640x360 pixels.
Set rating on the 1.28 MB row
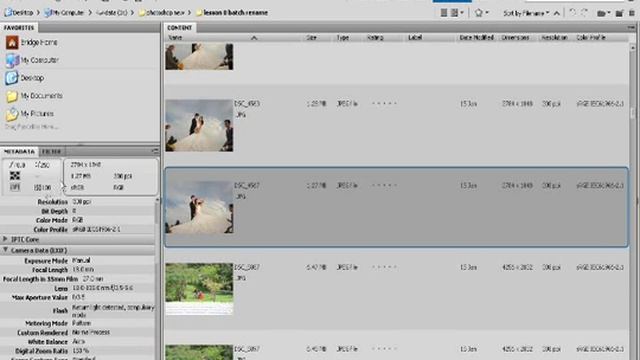(x=384, y=104)
